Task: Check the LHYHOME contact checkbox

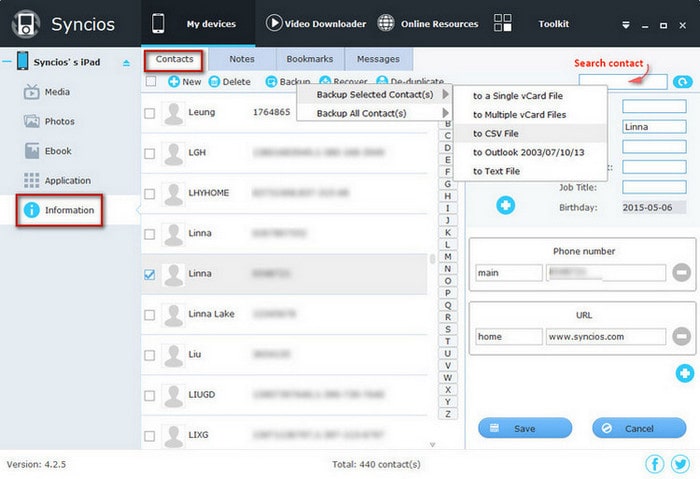Action: [x=150, y=194]
